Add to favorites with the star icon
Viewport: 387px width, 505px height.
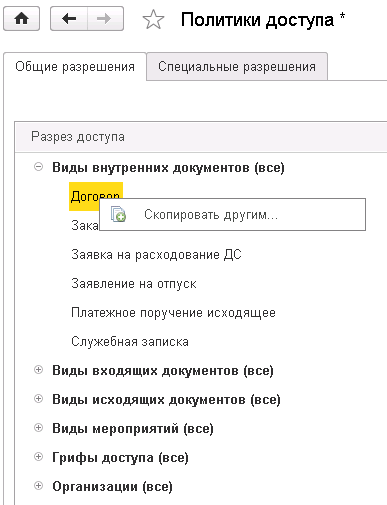pos(153,19)
